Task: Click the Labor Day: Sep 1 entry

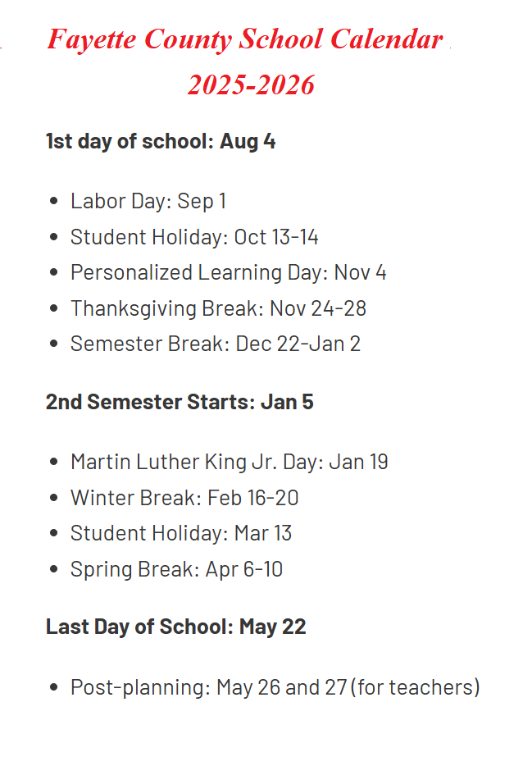Action: (148, 201)
